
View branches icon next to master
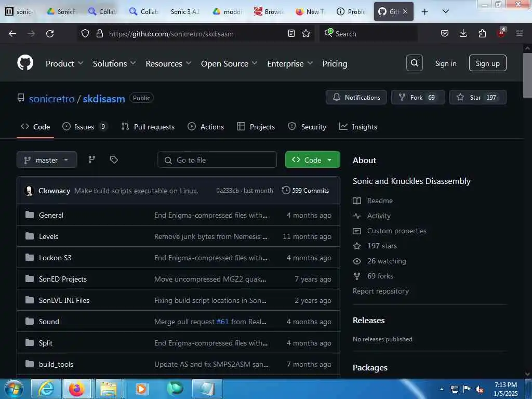pos(91,159)
